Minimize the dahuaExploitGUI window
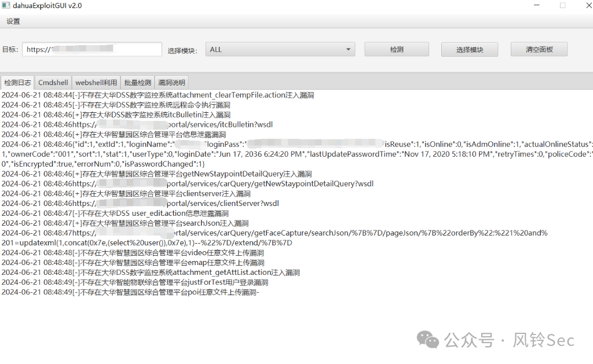Image resolution: width=593 pixels, height=364 pixels. tap(537, 5)
